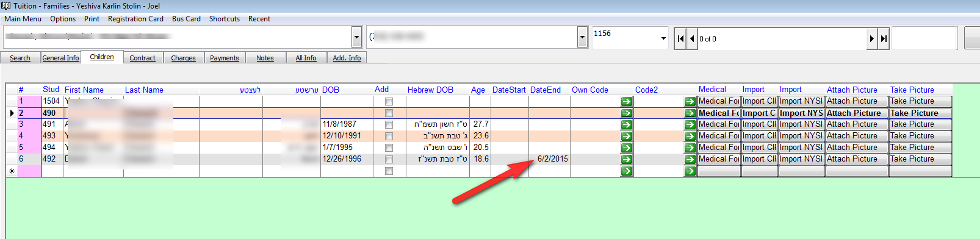
Task: Open the Bus Card menu
Action: point(186,19)
